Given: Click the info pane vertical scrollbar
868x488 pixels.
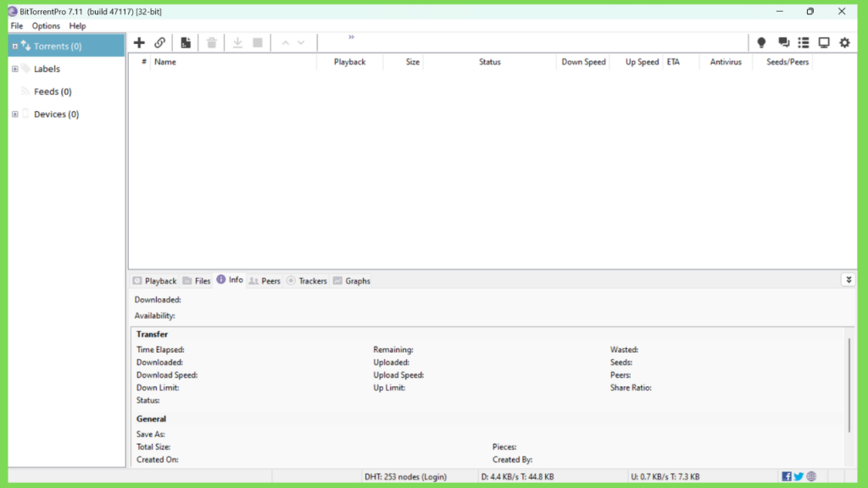Looking at the screenshot, I should click(849, 385).
